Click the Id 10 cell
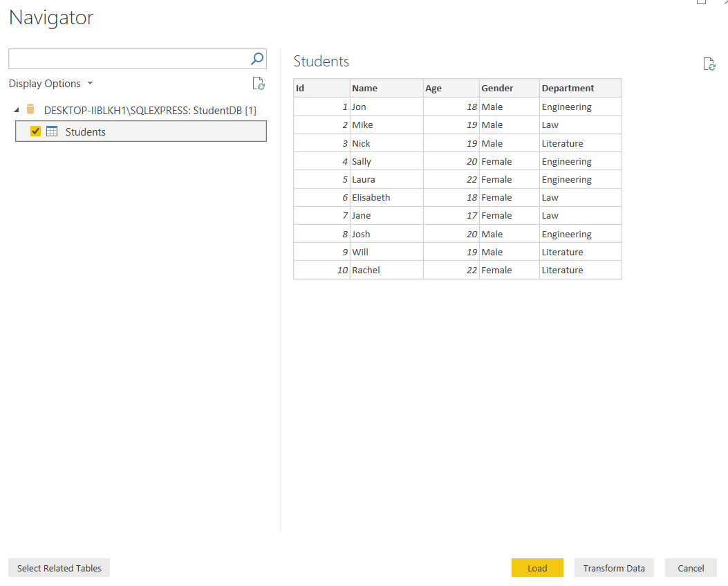This screenshot has height=586, width=728. point(321,270)
